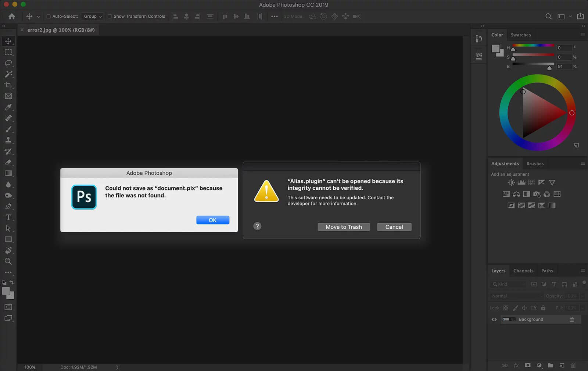Select the Gradient tool

(8, 174)
